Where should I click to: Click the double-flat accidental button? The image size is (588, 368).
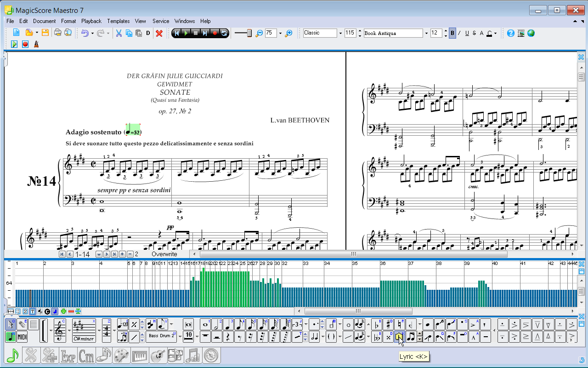pyautogui.click(x=377, y=337)
